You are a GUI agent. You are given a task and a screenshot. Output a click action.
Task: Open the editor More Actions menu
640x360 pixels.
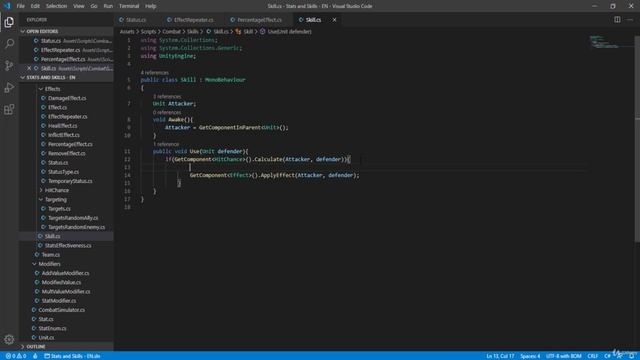coord(630,20)
